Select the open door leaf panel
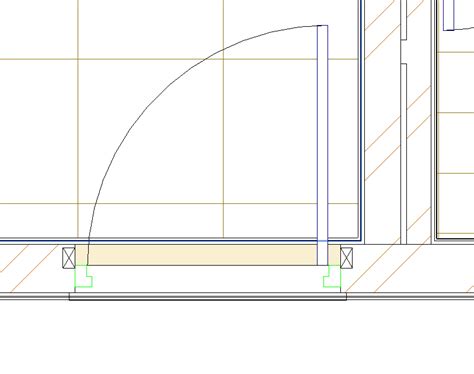 tap(322, 145)
